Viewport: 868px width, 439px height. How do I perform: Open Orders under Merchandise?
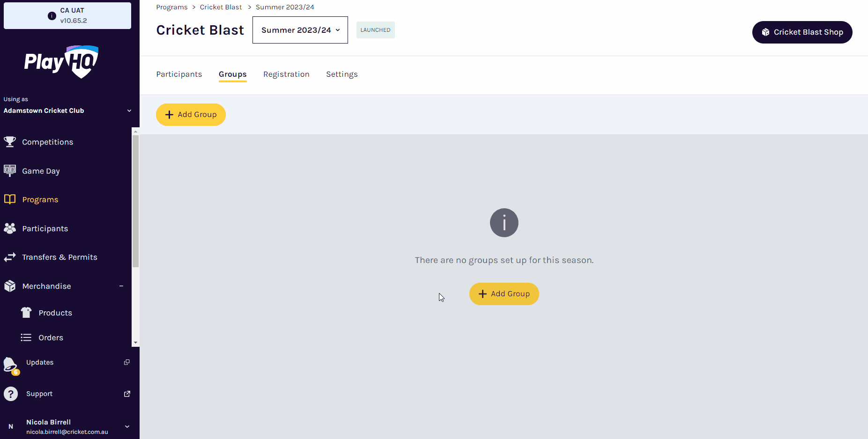point(51,337)
